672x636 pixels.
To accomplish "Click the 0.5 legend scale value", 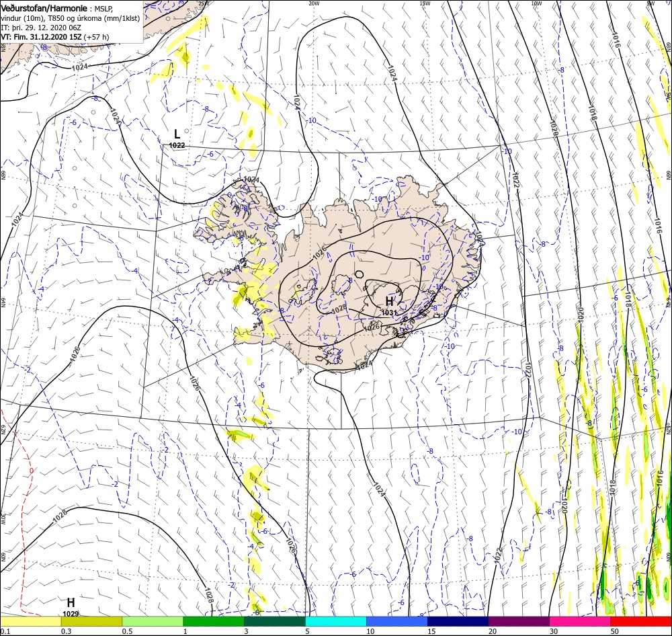I will (x=127, y=631).
